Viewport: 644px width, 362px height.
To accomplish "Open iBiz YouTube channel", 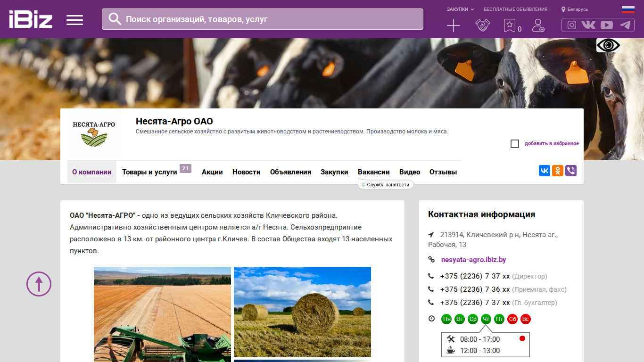I will point(607,25).
